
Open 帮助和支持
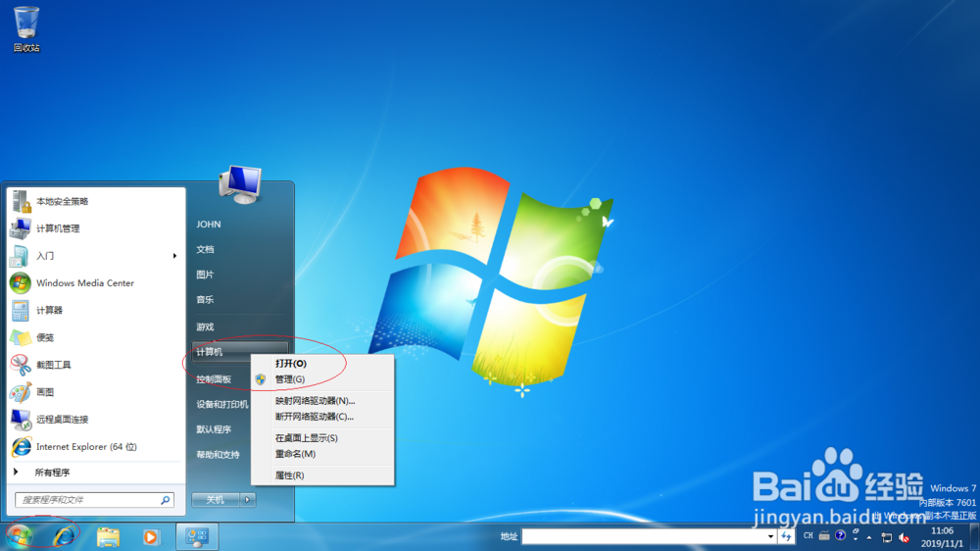click(x=218, y=455)
